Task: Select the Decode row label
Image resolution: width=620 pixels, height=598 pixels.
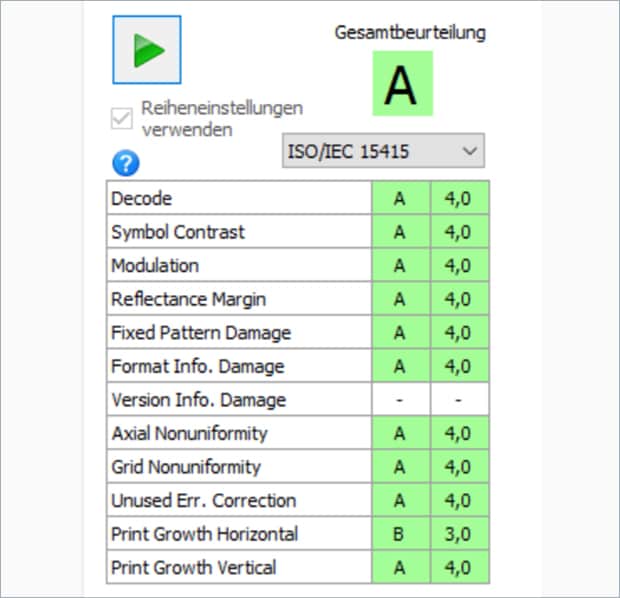Action: tap(141, 198)
